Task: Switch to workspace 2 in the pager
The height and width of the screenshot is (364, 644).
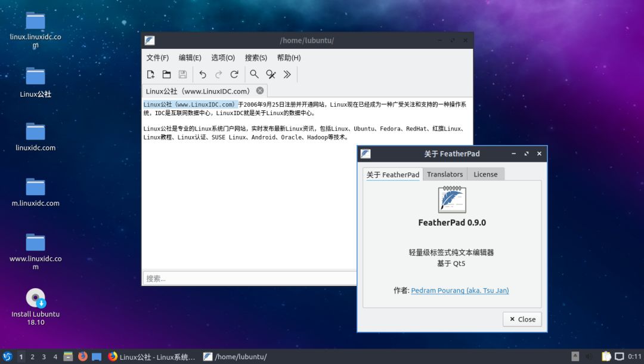Action: tap(32, 357)
